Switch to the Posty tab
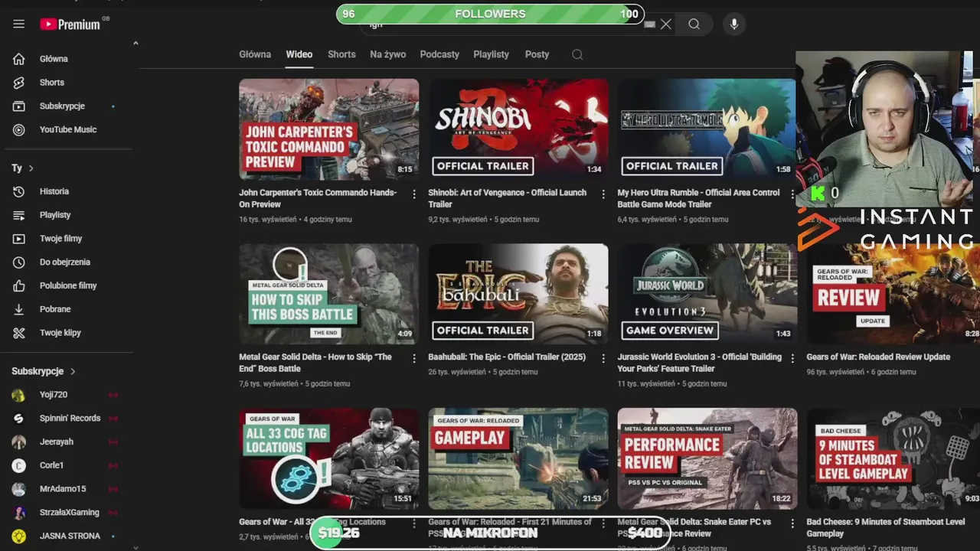 pyautogui.click(x=537, y=54)
